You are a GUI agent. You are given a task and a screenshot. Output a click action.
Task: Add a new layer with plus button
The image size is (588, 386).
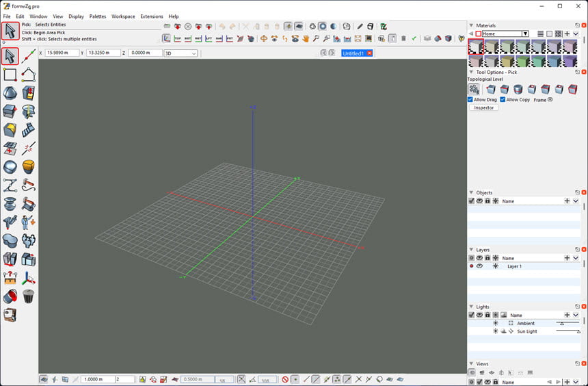[567, 258]
